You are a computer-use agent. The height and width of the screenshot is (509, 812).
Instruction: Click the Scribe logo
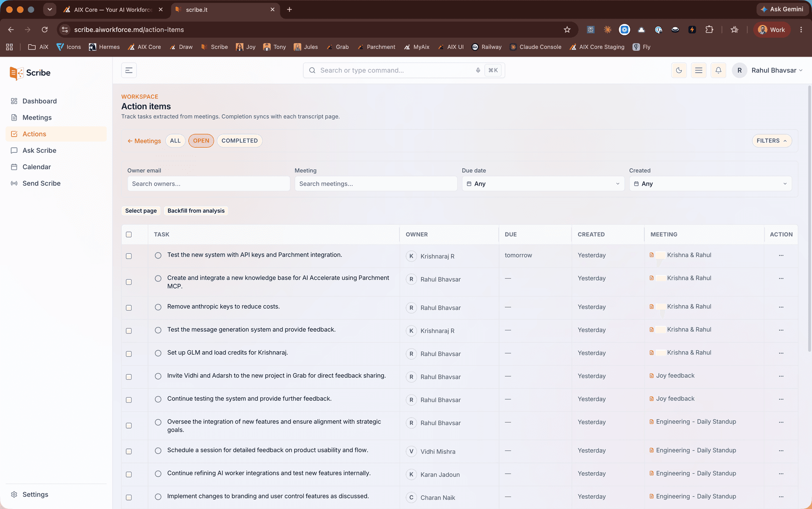[30, 73]
